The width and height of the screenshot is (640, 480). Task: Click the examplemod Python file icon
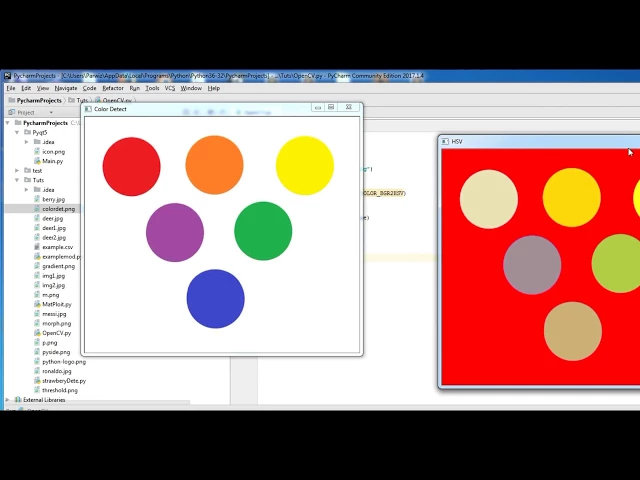(x=37, y=257)
